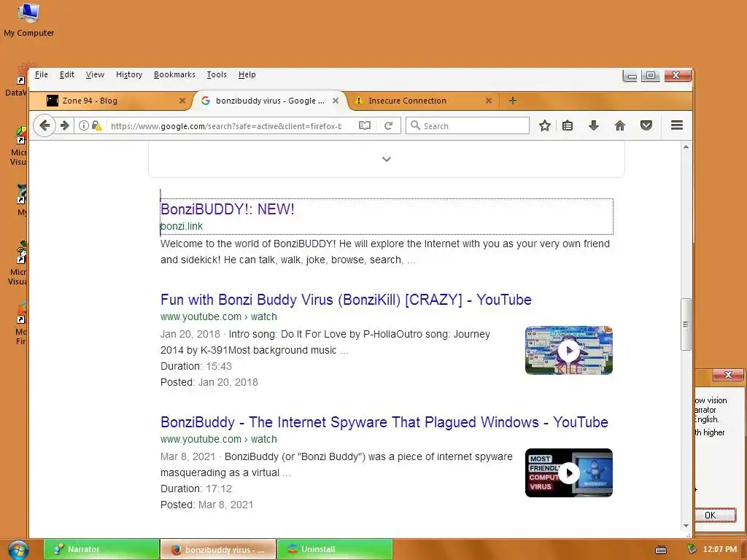Open the Downloads arrow icon

click(x=594, y=125)
